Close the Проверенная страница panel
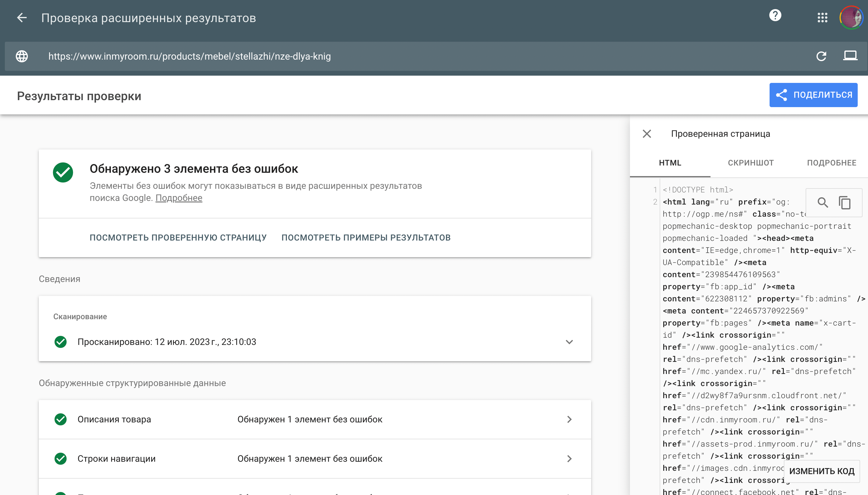This screenshot has width=868, height=495. [x=647, y=134]
